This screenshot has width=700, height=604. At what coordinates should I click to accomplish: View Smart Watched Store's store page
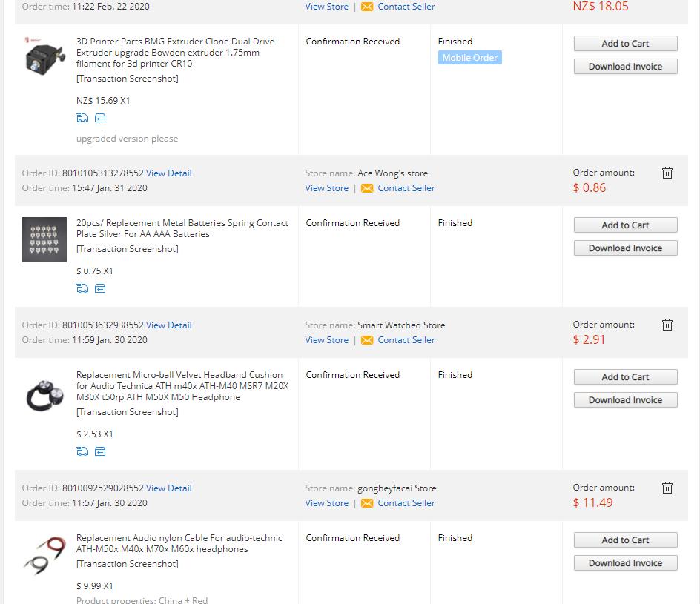point(326,340)
